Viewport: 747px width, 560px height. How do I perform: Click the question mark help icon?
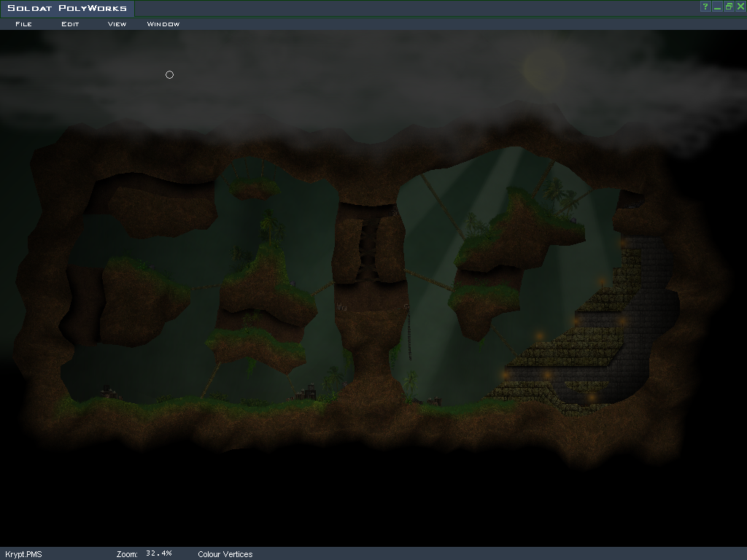tap(705, 7)
